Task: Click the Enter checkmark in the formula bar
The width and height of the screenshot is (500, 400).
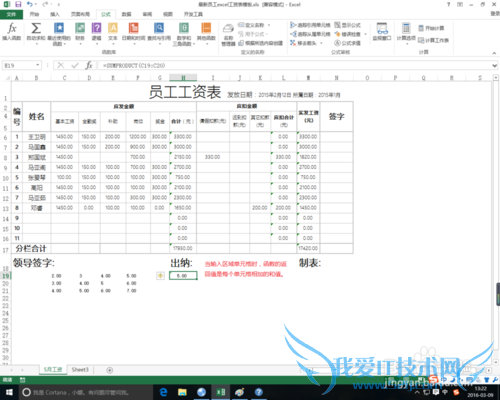Action: pos(75,65)
